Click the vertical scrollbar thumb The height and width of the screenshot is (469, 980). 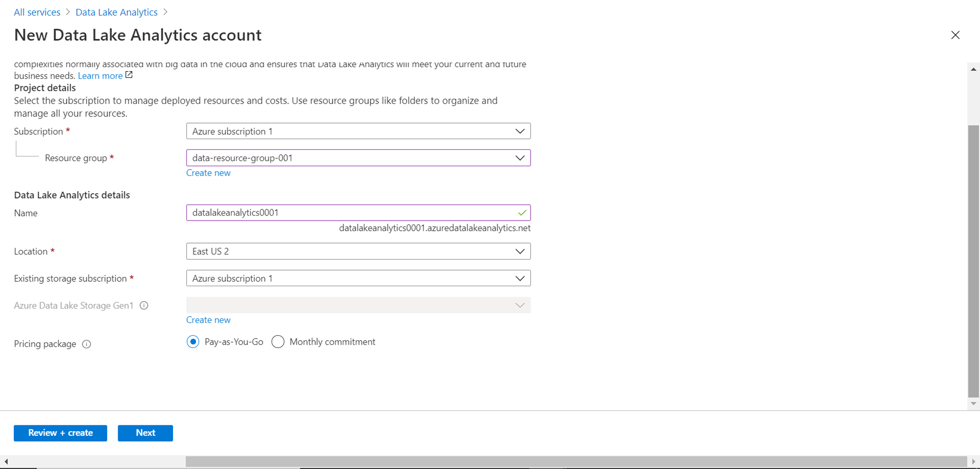(x=973, y=260)
